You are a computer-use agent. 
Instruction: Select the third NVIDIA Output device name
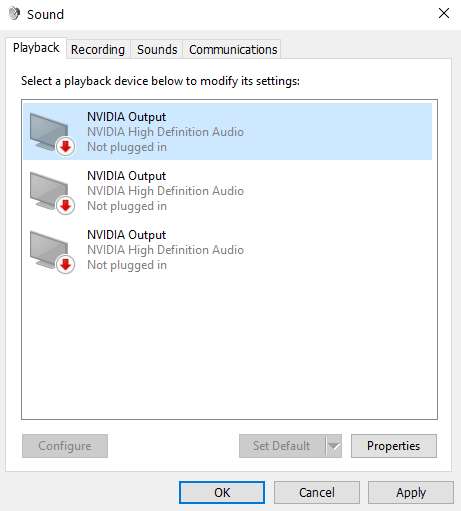pyautogui.click(x=126, y=235)
